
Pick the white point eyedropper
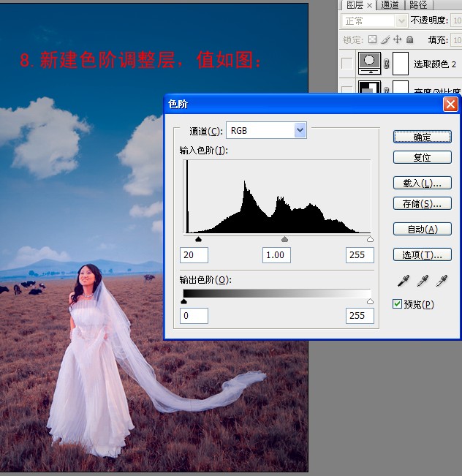pyautogui.click(x=442, y=281)
